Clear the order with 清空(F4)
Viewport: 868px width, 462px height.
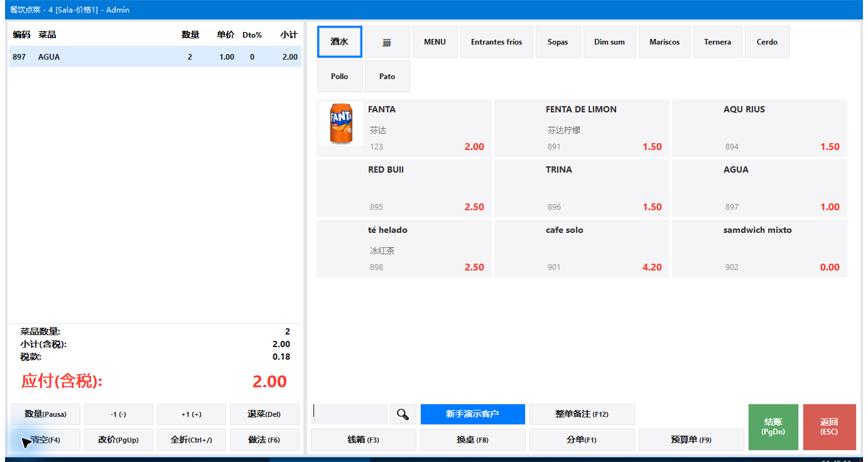[x=46, y=440]
